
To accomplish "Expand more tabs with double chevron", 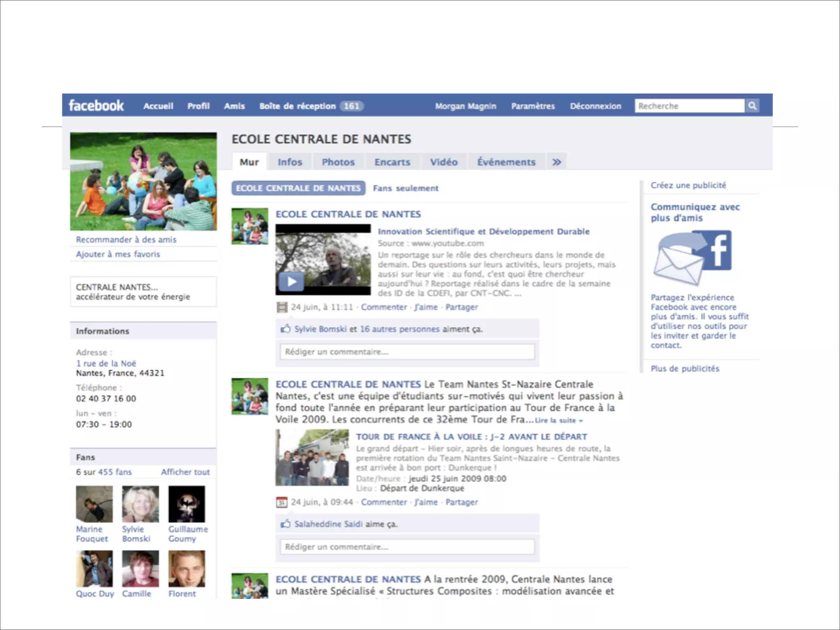I will (x=556, y=162).
